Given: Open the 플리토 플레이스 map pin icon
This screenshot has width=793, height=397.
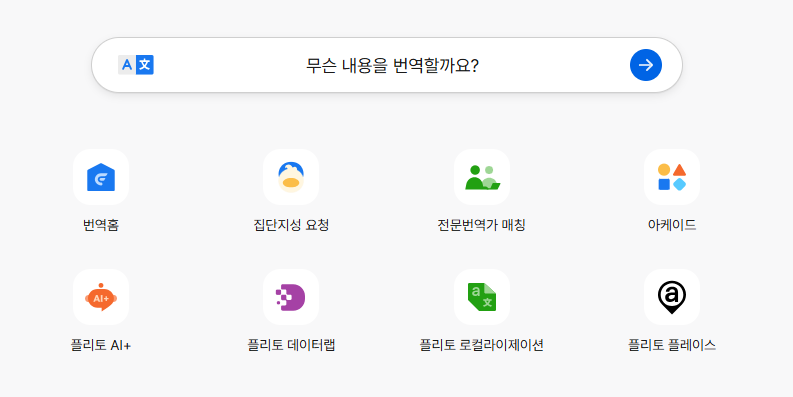Looking at the screenshot, I should click(x=672, y=297).
